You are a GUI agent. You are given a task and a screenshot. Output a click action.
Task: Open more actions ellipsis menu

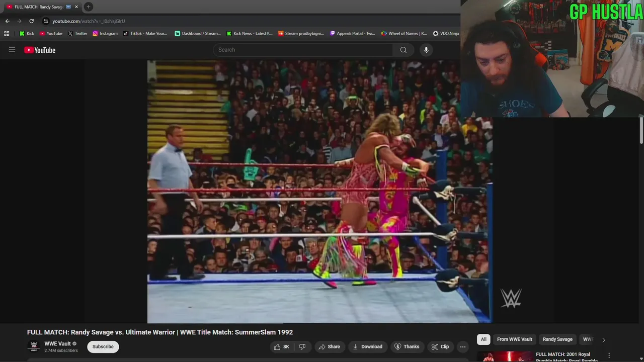[x=463, y=346]
